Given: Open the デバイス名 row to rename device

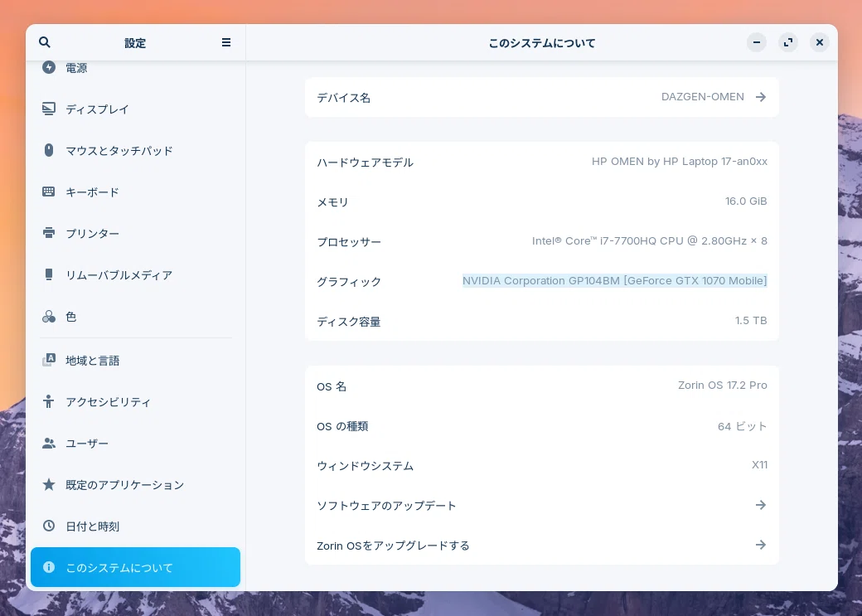Looking at the screenshot, I should coord(541,97).
